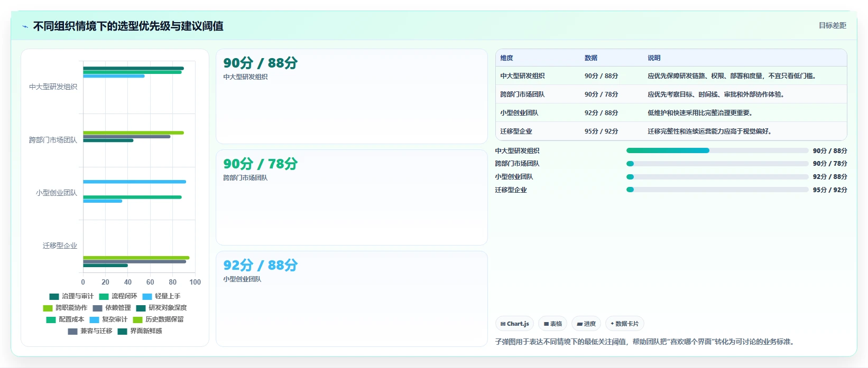Toggle the 研发对象深度 legend series
This screenshot has height=368, width=868.
[x=161, y=308]
